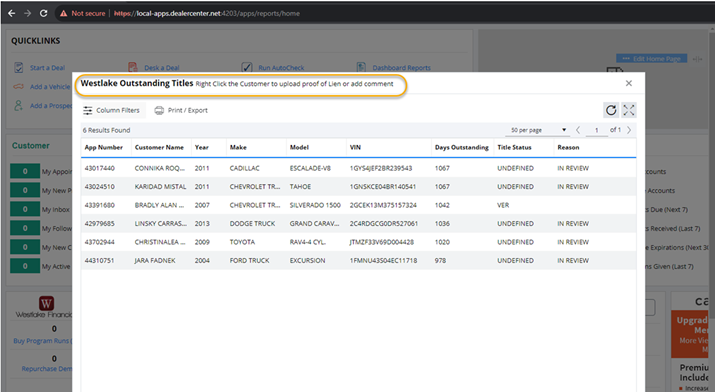Viewport: 715px width, 392px height.
Task: Click app number 44310751
Action: [x=99, y=260]
